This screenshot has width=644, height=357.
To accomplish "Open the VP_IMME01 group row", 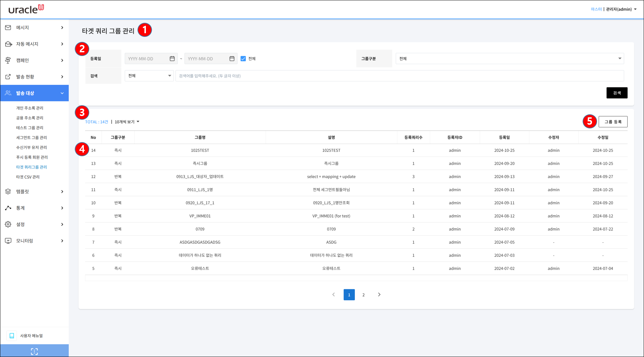I will (x=200, y=216).
